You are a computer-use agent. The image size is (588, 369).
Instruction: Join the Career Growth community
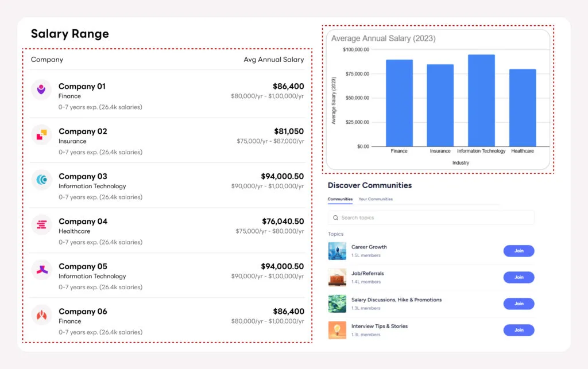coord(519,251)
